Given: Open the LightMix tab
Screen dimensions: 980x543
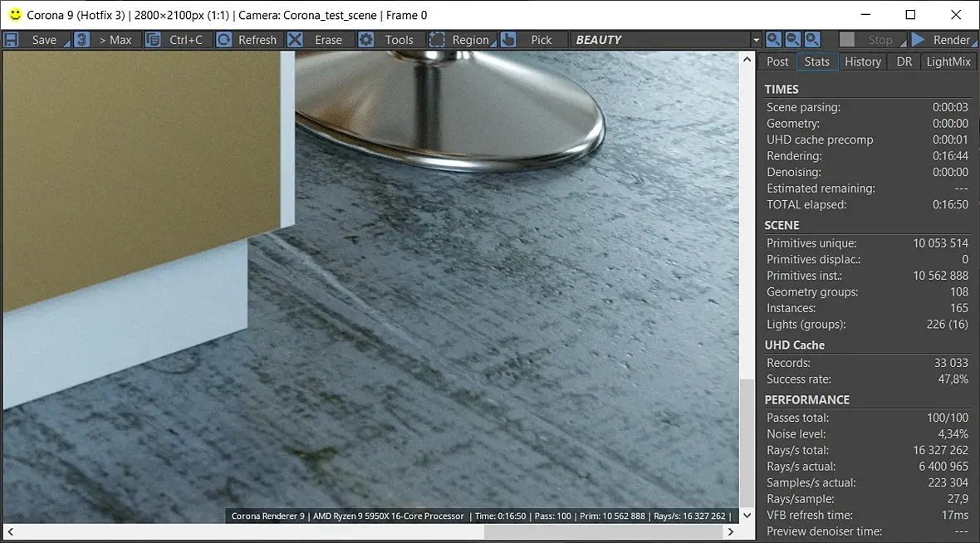Looking at the screenshot, I should click(x=948, y=62).
